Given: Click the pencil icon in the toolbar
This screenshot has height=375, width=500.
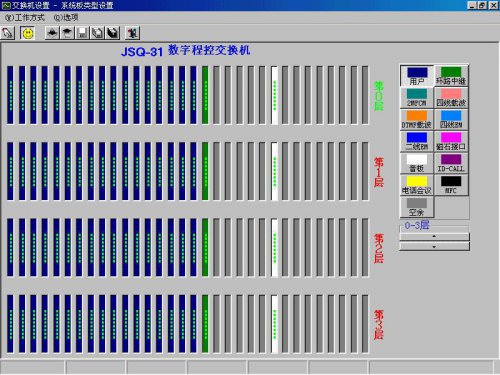Looking at the screenshot, I should (x=8, y=33).
